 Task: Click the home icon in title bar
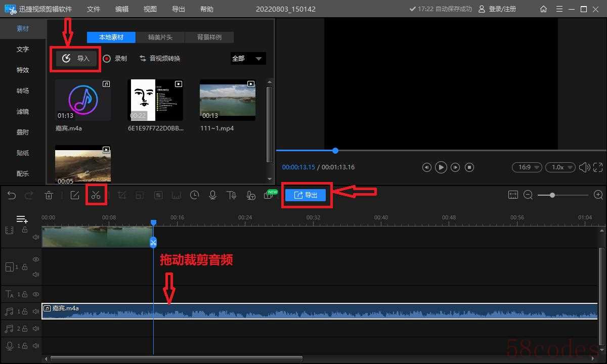tap(543, 9)
